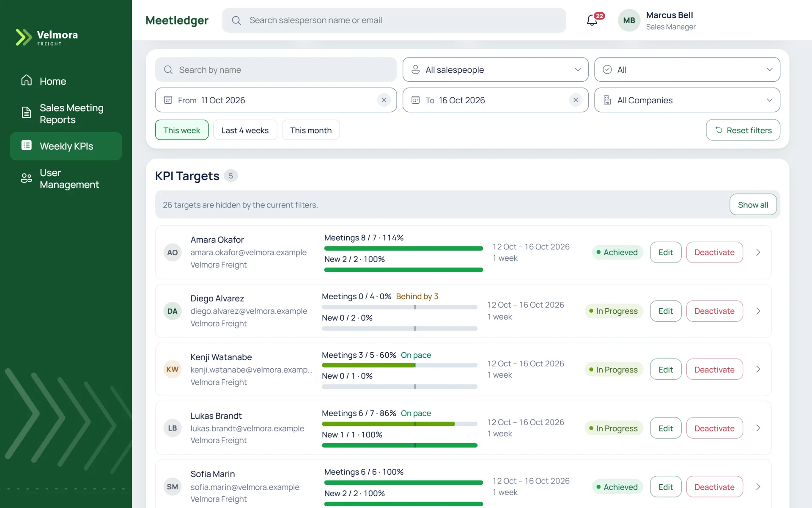Click the calendar icon in From date field
Screen dimensions: 812x508
(168, 100)
